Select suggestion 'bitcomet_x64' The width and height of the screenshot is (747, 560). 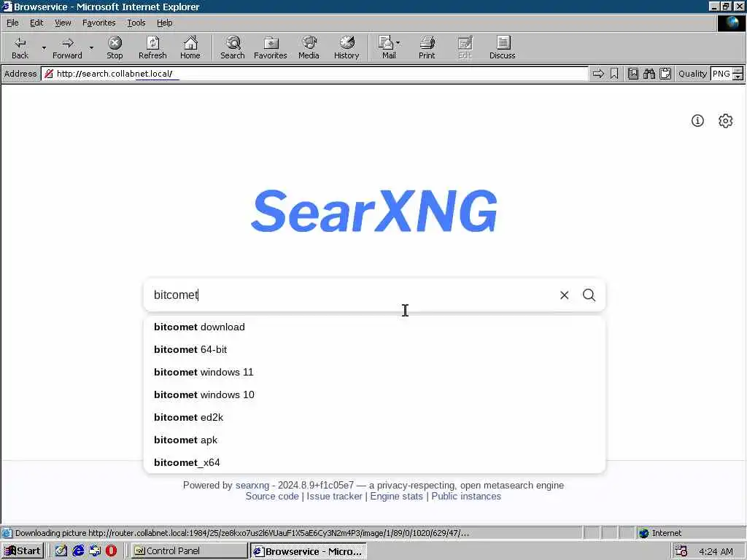pos(374,462)
